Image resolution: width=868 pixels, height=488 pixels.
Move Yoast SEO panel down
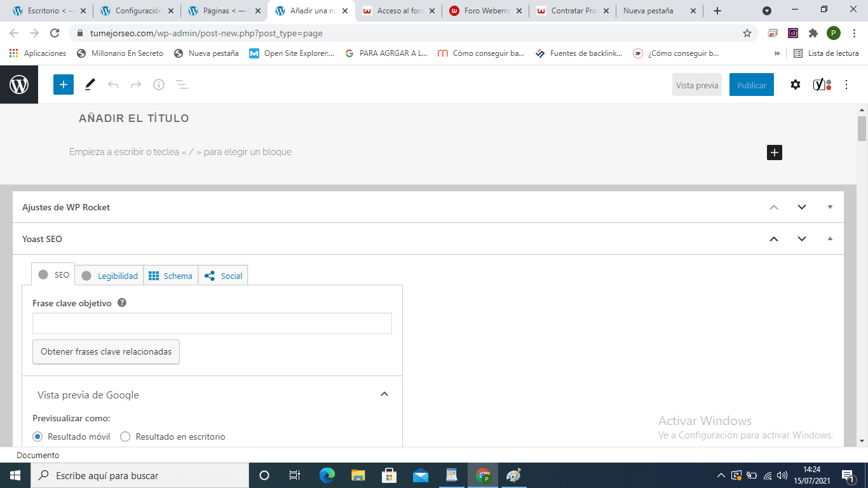pyautogui.click(x=802, y=239)
